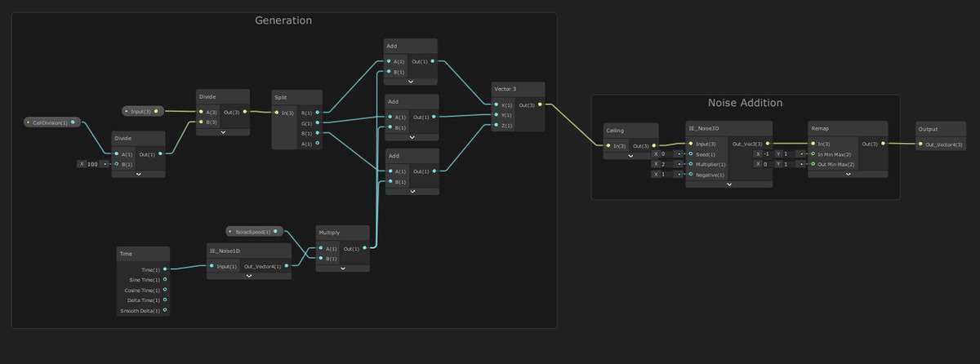Collapse the Divide node feeding the Split node
Viewport: 980px width, 364px height.
[223, 131]
